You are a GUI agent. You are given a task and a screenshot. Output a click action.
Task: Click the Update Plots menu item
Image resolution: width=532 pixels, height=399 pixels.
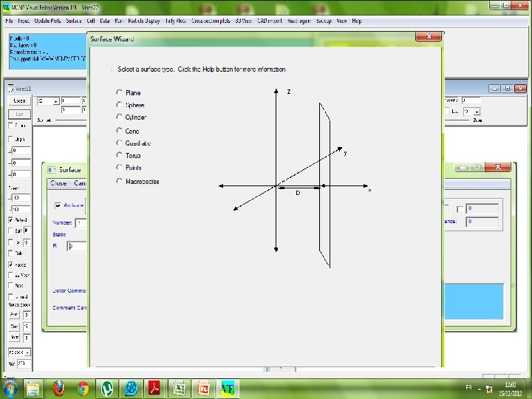47,21
